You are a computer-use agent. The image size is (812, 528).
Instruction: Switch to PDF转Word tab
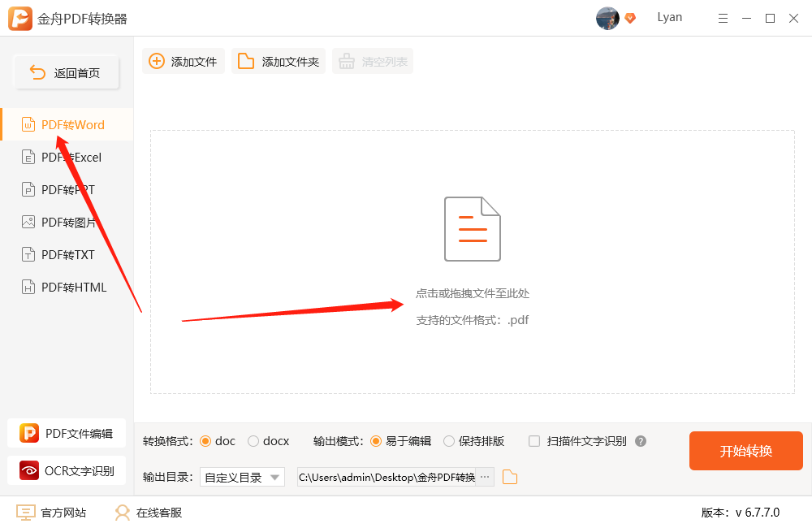(x=67, y=125)
